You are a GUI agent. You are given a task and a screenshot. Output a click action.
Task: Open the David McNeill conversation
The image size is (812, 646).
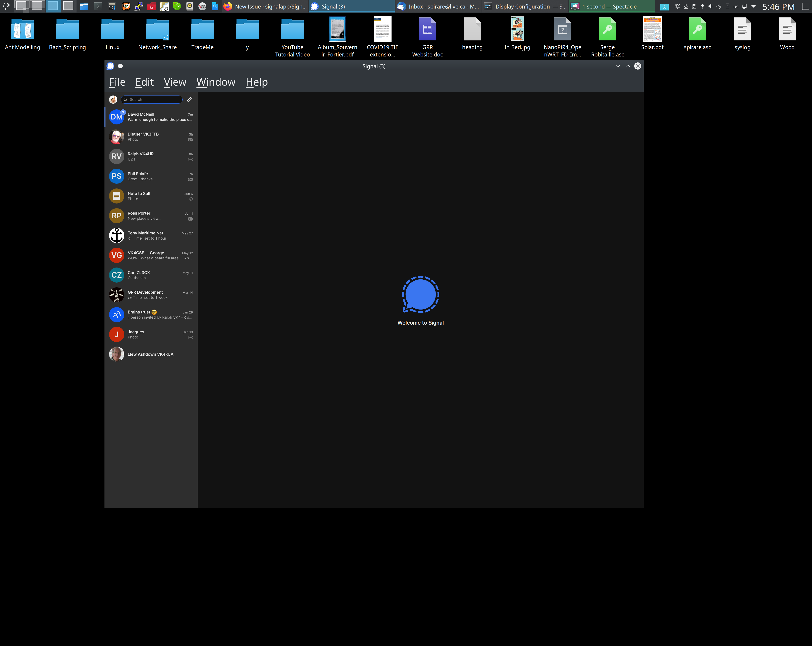click(151, 117)
